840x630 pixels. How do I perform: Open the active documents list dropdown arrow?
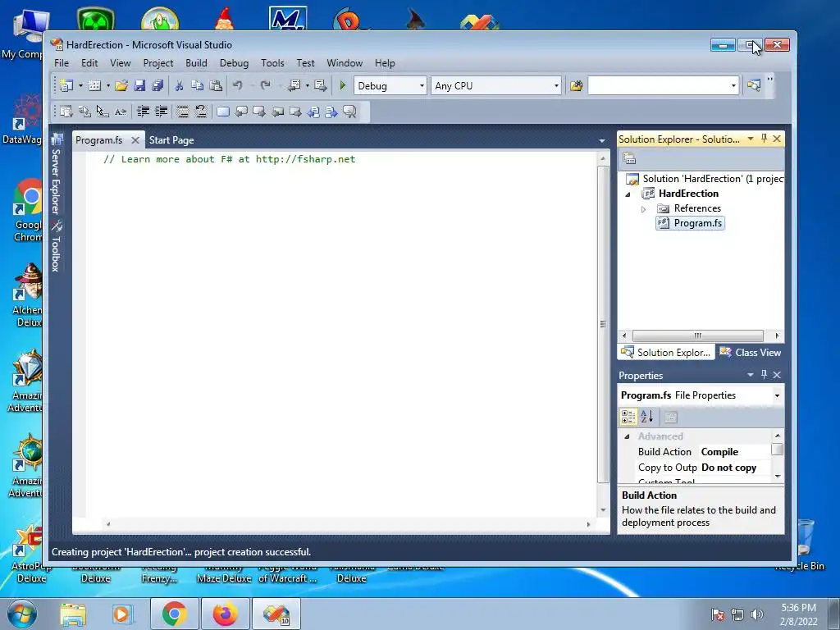coord(601,141)
